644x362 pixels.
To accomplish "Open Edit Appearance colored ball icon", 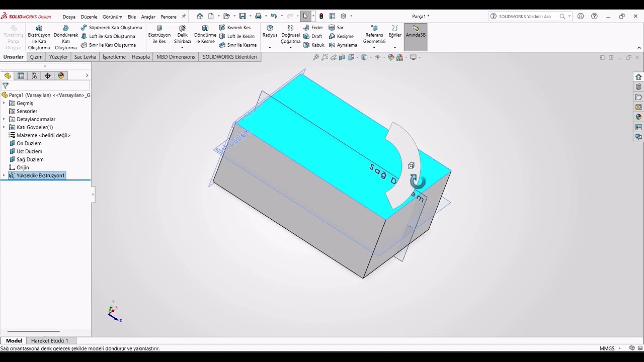I will click(x=391, y=57).
